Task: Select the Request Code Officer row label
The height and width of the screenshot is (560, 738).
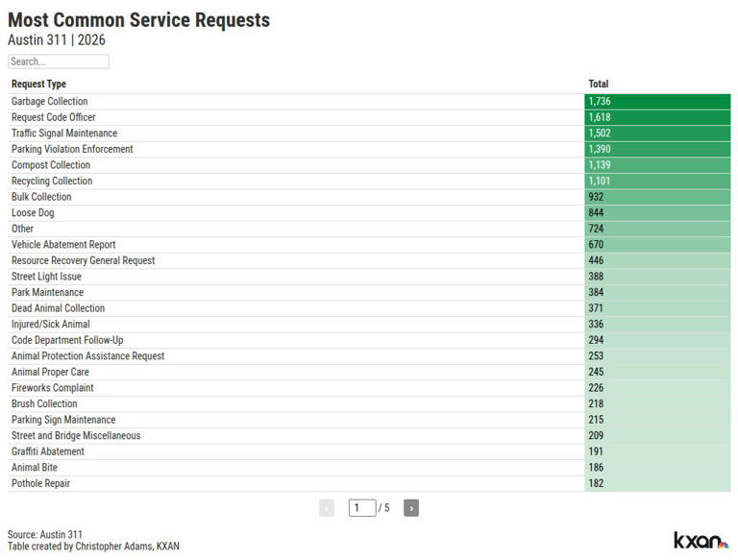Action: (x=53, y=117)
